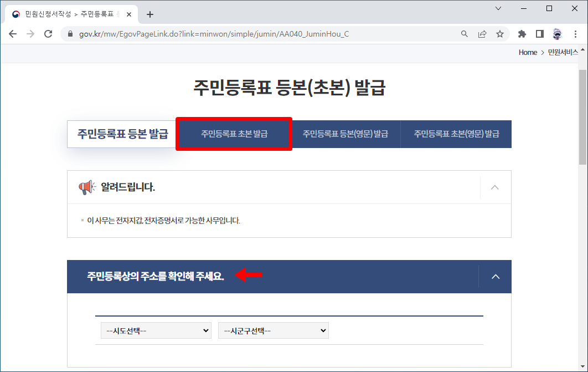This screenshot has width=588, height=372.
Task: Share this page via share icon
Action: tap(482, 34)
